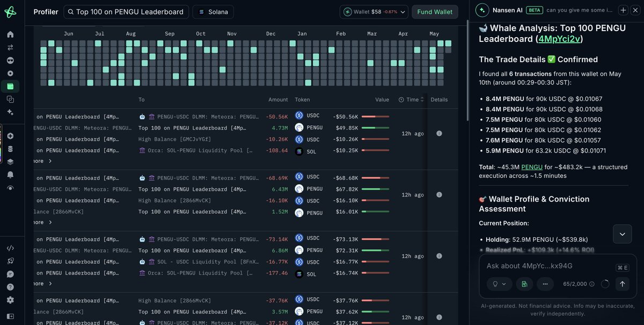Click the 4.73M PENGU amount
Image resolution: width=644 pixels, height=325 pixels.
coord(280,128)
